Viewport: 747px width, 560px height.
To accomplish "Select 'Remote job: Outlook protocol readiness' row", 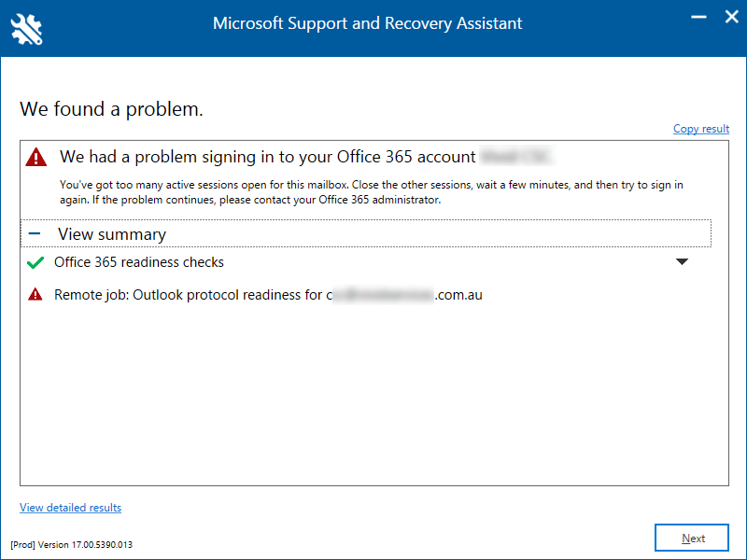I will [x=268, y=295].
